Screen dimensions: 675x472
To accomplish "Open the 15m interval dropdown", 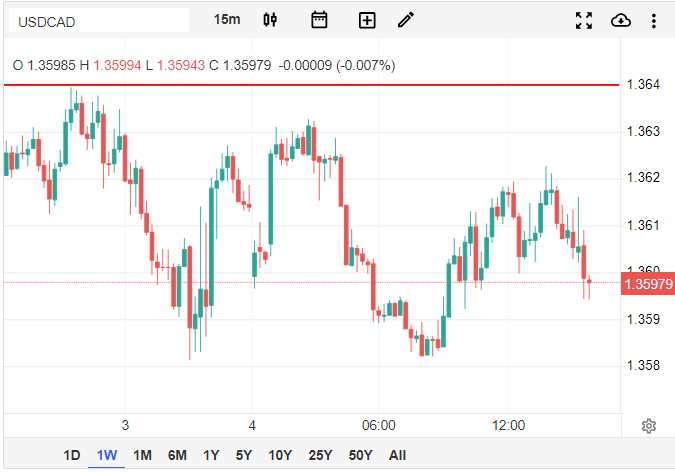I will click(x=227, y=20).
